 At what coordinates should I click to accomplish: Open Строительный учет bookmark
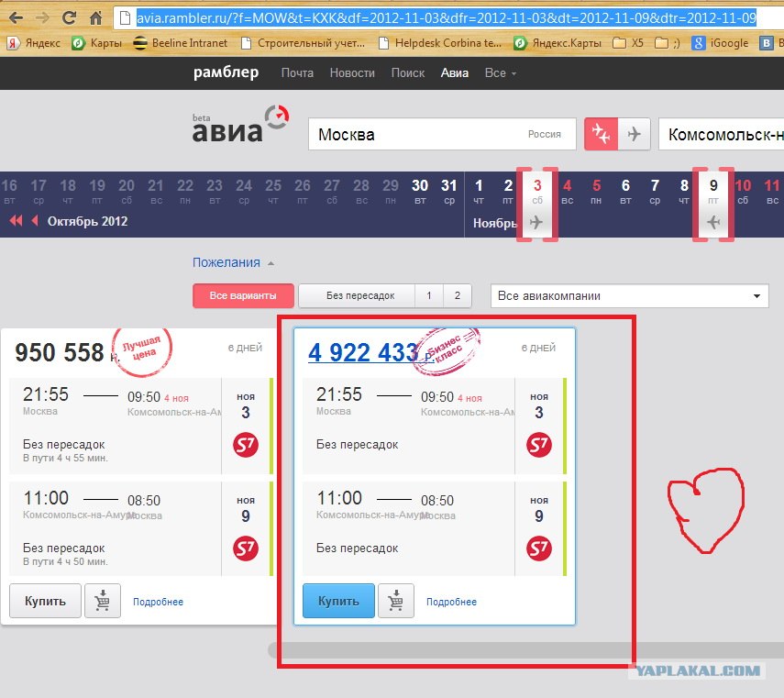[x=303, y=43]
